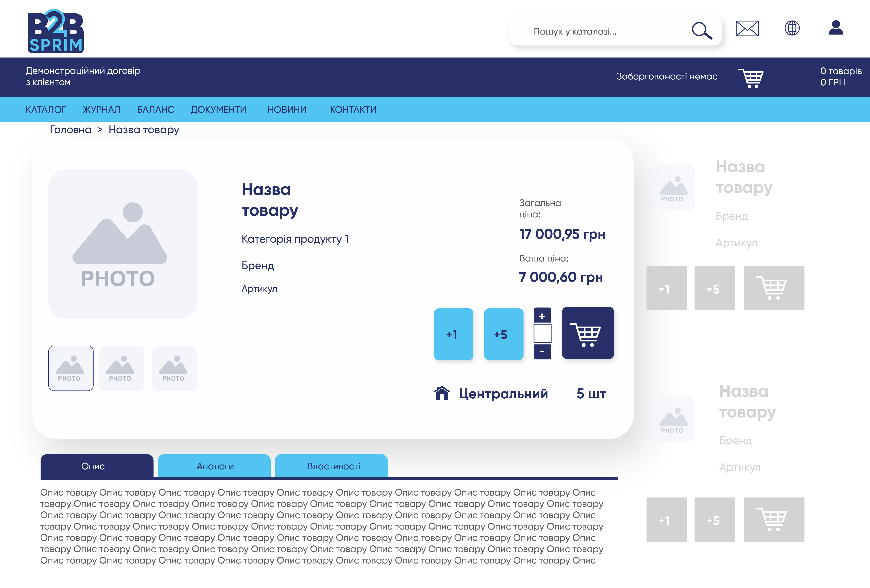
Task: Open the user profile icon
Action: pyautogui.click(x=835, y=28)
